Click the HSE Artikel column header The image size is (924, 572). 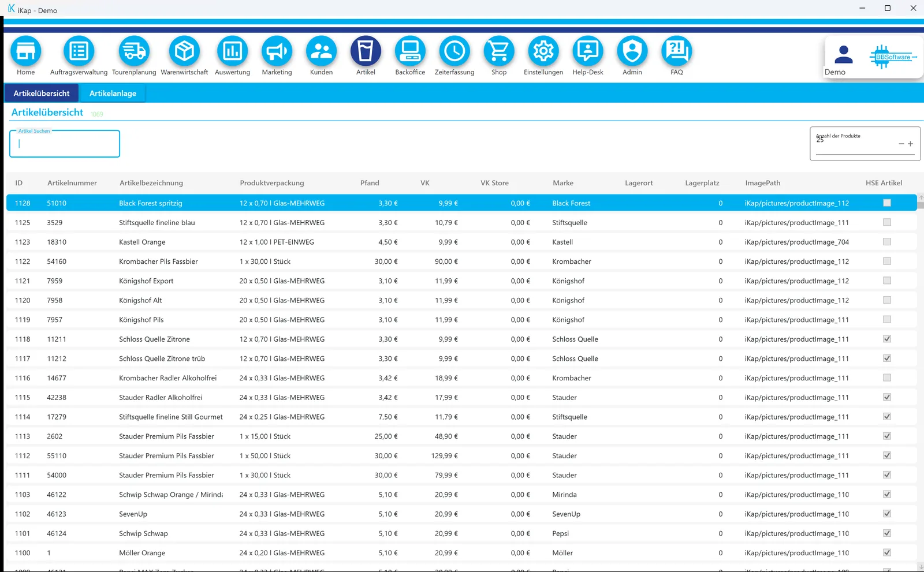coord(884,183)
